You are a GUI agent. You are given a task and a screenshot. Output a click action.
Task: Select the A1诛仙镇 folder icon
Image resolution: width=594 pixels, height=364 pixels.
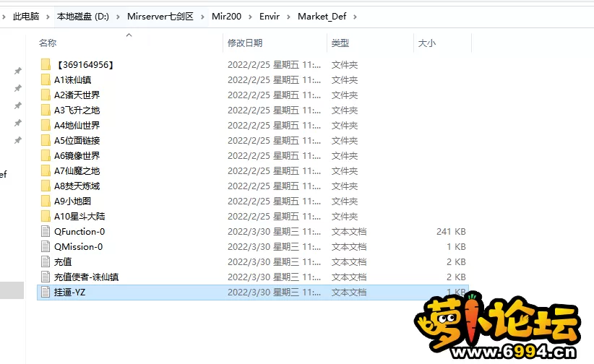pyautogui.click(x=46, y=79)
